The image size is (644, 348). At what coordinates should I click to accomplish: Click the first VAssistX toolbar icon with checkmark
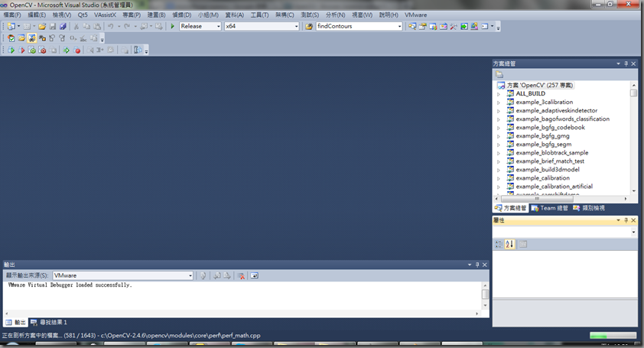(11, 38)
